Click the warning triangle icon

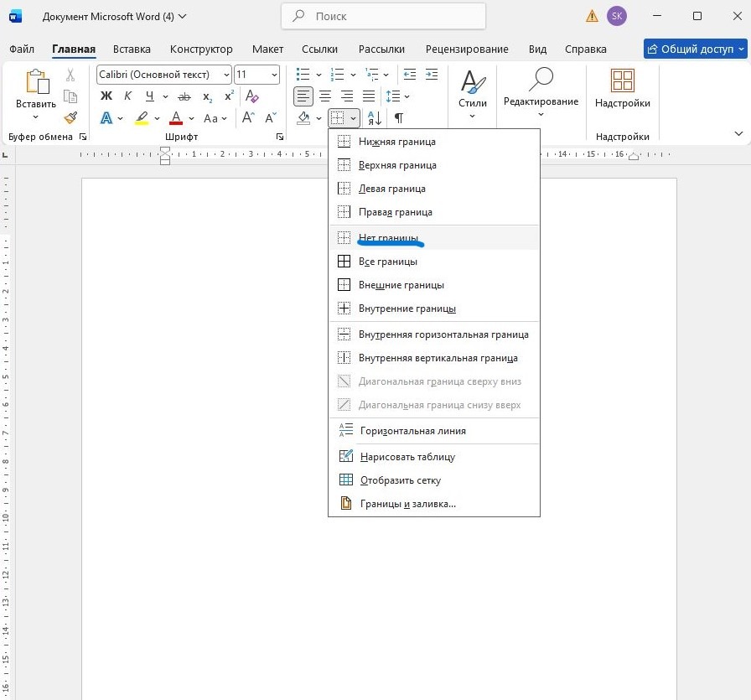pos(592,17)
